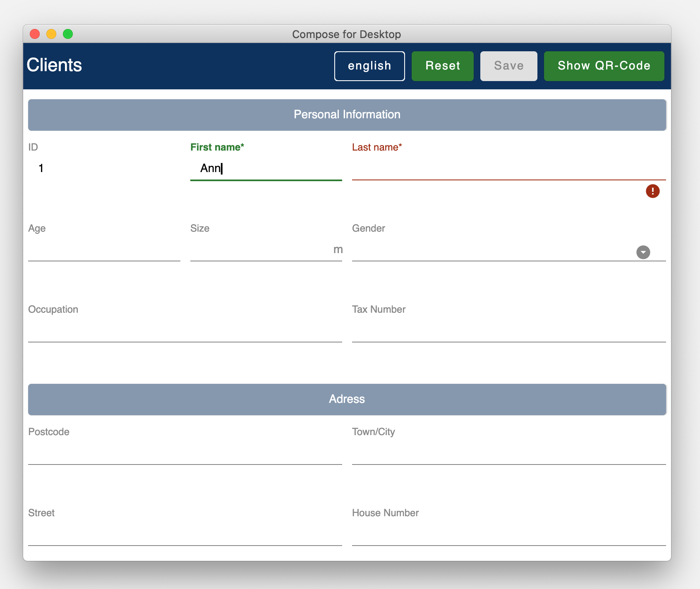
Task: Click the red Last name* label
Action: (x=377, y=147)
